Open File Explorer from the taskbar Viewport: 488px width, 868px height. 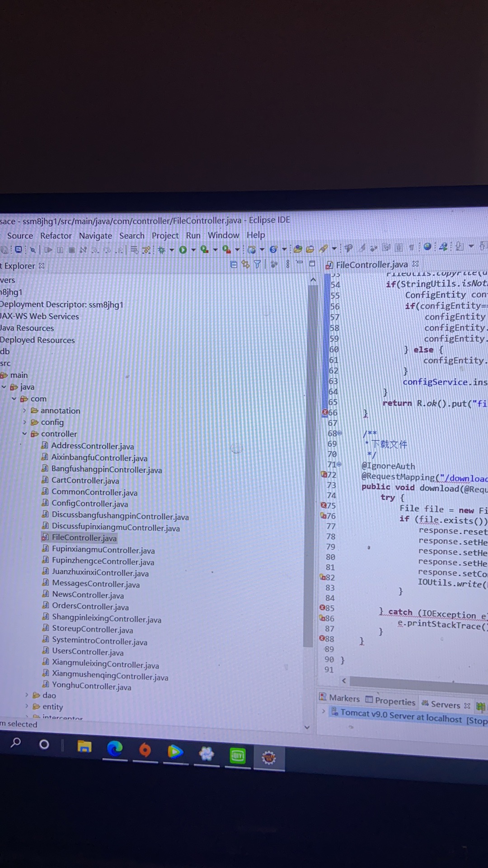[x=84, y=747]
